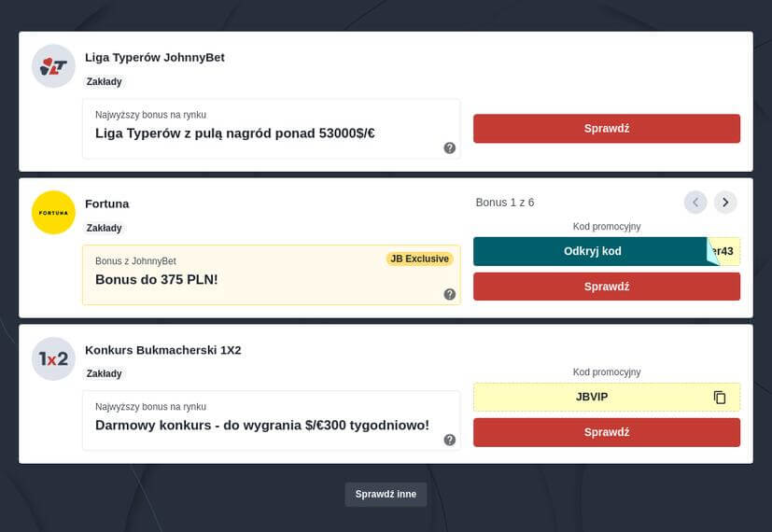772x532 pixels.
Task: Open help icon in Liga Typerów bonus box
Action: pyautogui.click(x=449, y=147)
